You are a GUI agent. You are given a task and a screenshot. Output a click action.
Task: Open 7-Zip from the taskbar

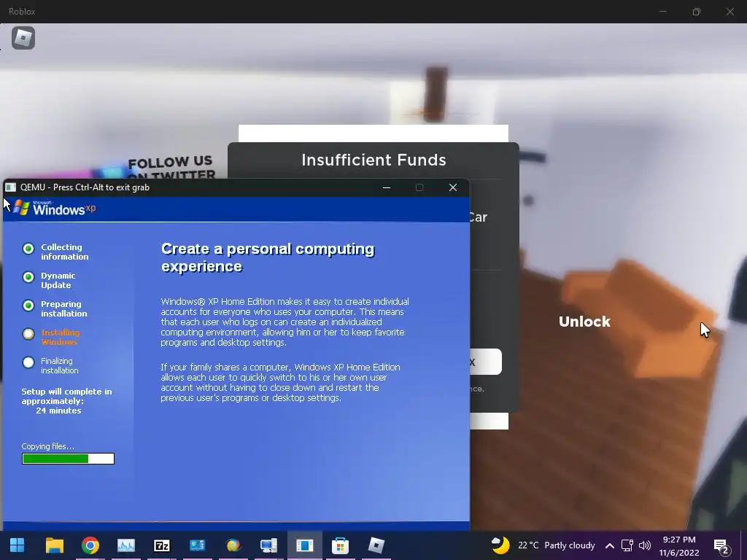[161, 545]
